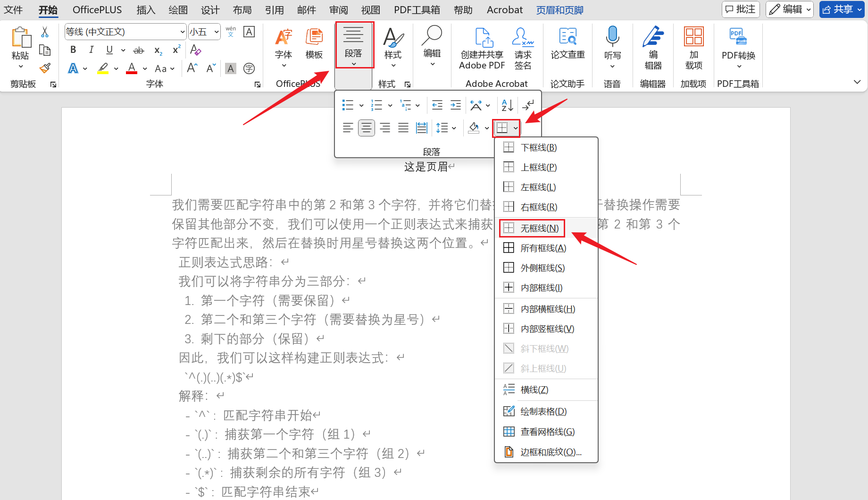This screenshot has height=500, width=868.
Task: Open the Insert (插入) ribbon tab
Action: (x=145, y=10)
